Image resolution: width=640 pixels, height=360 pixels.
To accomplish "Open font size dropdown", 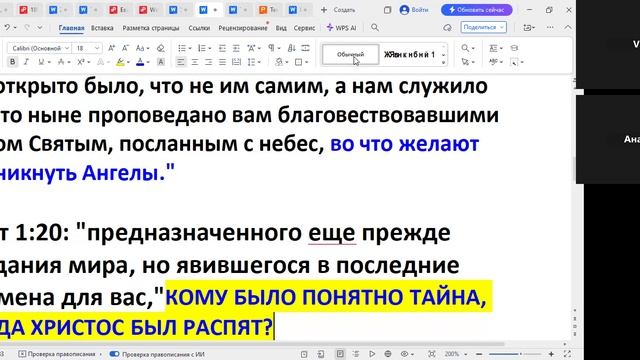I will pos(97,48).
